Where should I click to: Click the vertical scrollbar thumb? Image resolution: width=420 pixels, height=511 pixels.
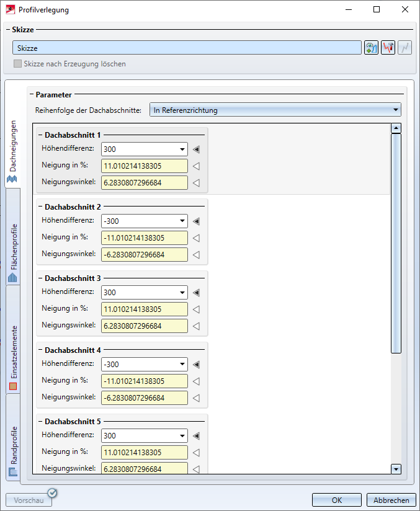pyautogui.click(x=396, y=243)
